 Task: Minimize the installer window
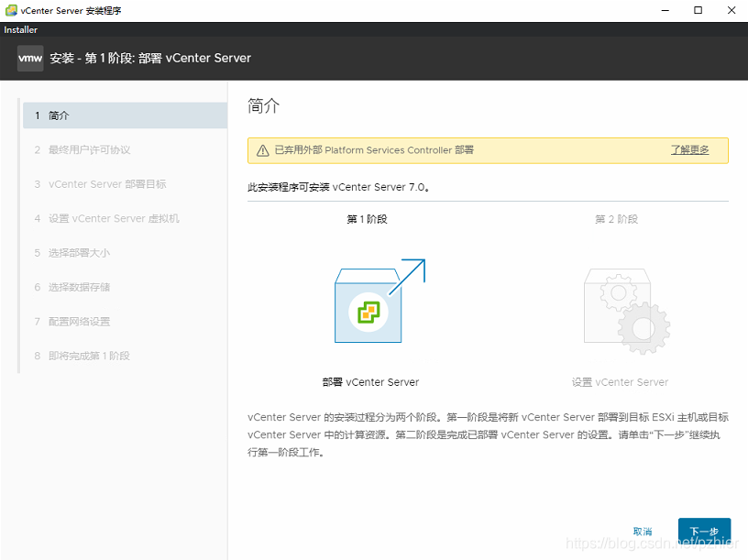[x=665, y=10]
